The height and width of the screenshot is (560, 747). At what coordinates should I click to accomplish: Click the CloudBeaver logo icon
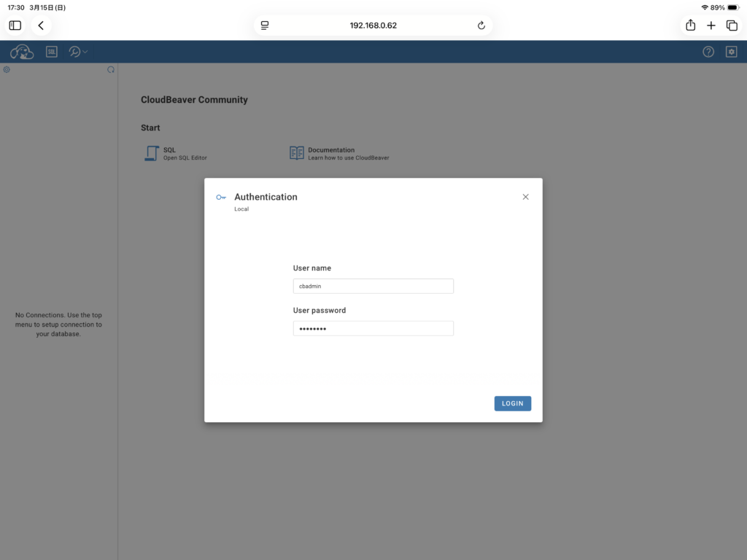pyautogui.click(x=22, y=52)
